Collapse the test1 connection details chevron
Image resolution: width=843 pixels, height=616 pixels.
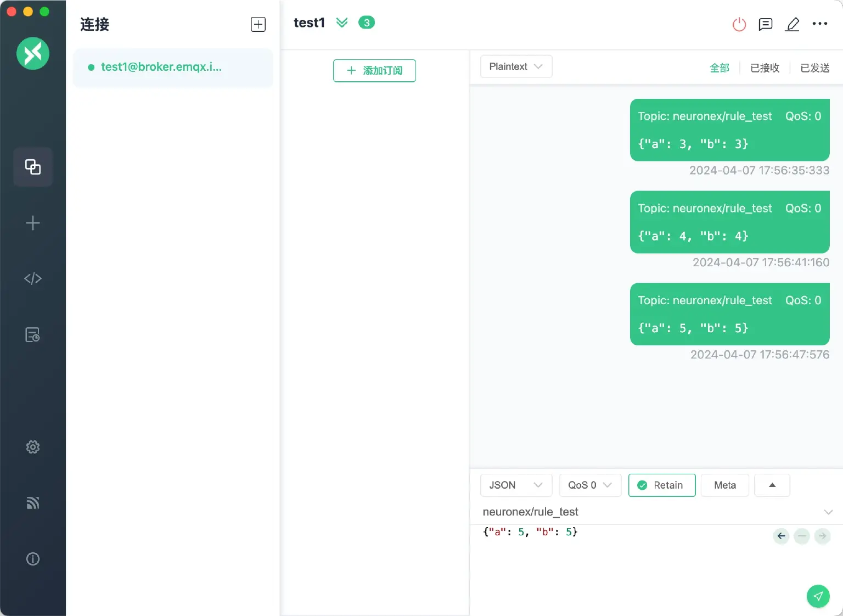click(x=342, y=23)
